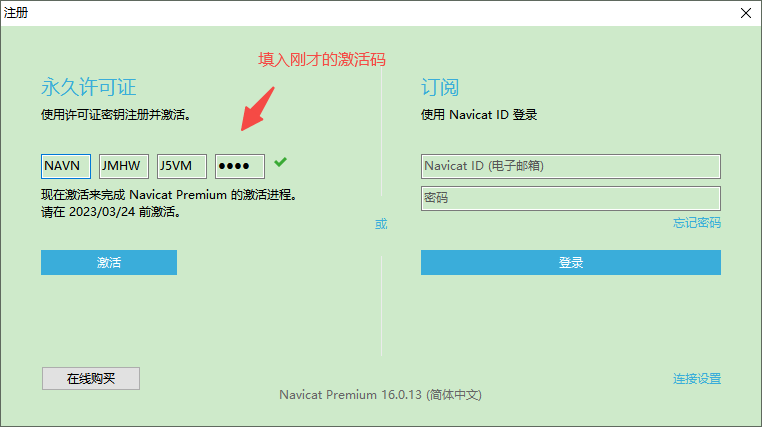Viewport: 762px width, 427px height.
Task: Click the 永久许可证 heading
Action: 88,87
